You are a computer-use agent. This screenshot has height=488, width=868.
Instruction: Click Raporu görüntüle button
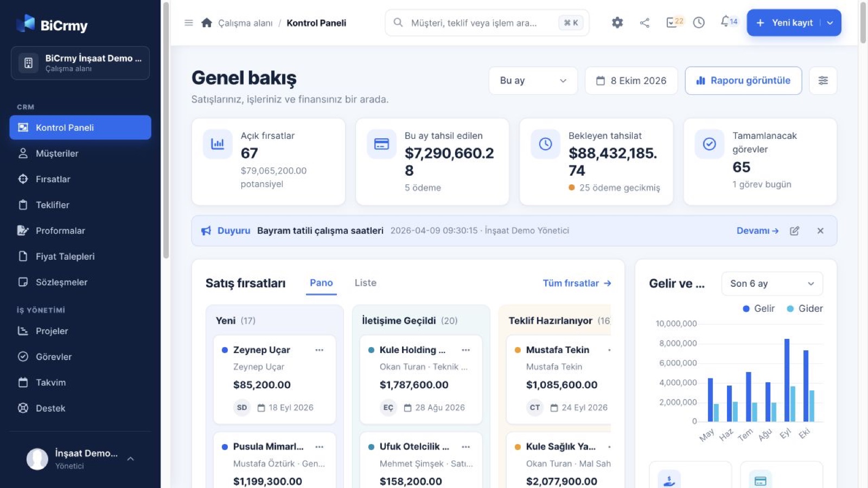point(743,81)
